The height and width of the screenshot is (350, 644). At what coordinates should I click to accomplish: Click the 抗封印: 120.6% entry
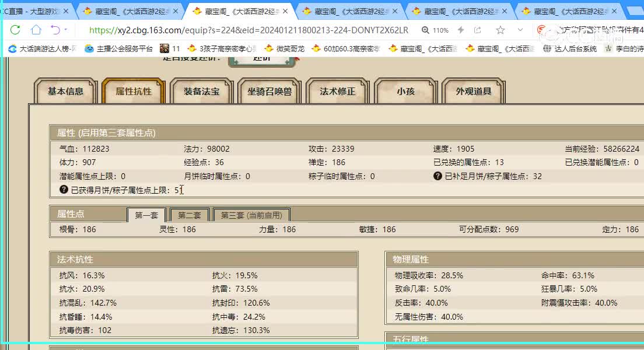(241, 303)
